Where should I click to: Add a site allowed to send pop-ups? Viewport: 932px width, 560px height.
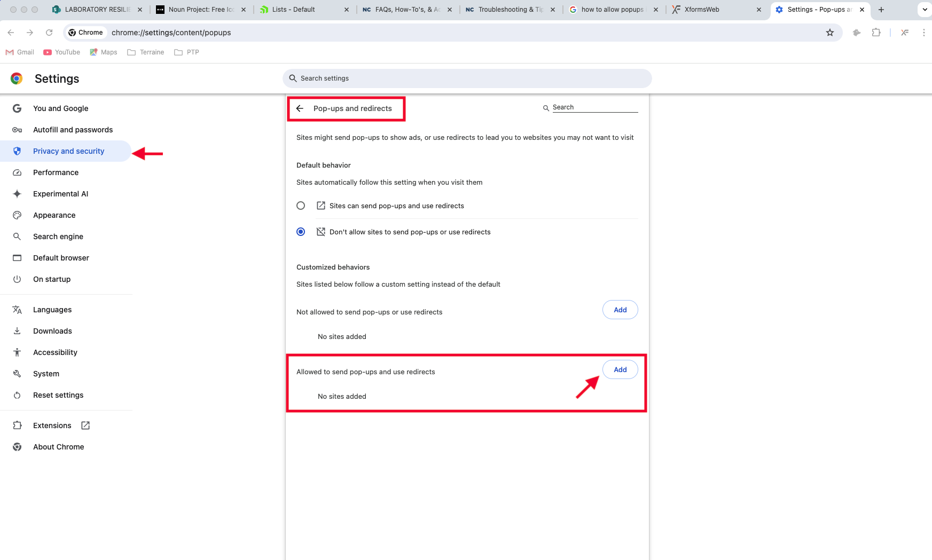[x=620, y=370]
